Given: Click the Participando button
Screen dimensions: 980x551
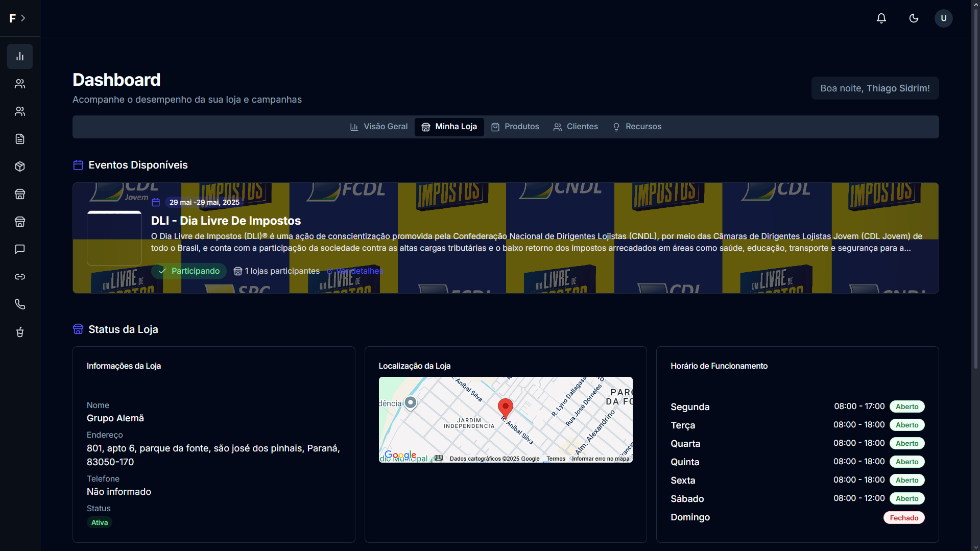Looking at the screenshot, I should pos(189,271).
